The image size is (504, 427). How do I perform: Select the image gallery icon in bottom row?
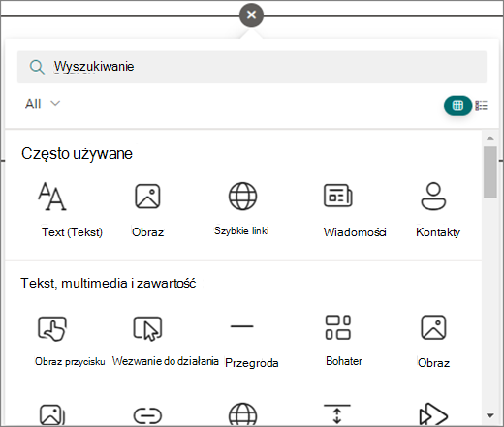coord(52,414)
